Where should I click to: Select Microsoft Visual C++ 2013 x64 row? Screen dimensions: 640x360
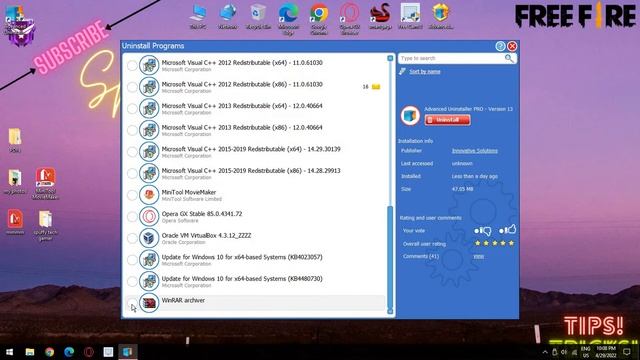pos(255,109)
